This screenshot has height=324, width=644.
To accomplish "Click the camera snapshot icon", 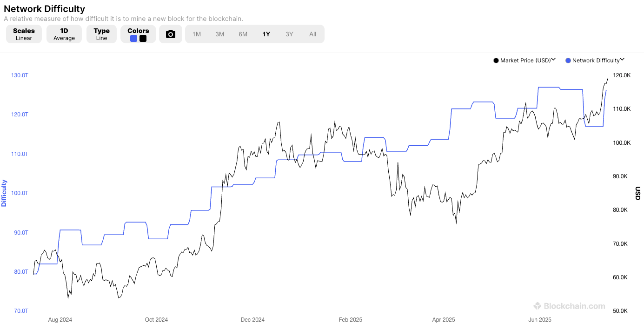I will point(170,34).
